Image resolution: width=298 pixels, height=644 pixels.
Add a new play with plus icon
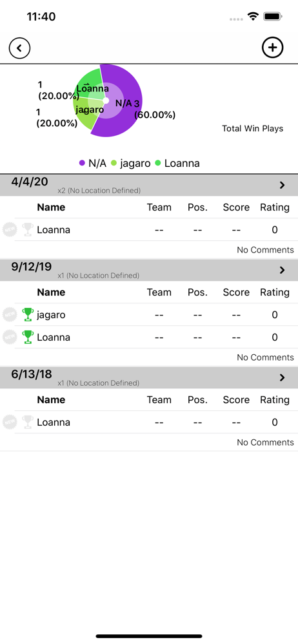(x=272, y=48)
